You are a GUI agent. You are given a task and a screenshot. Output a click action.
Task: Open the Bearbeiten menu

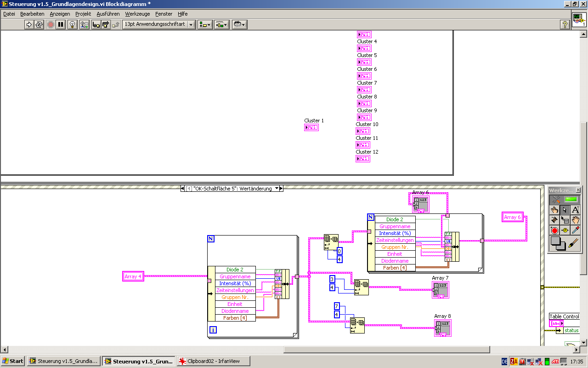point(32,14)
